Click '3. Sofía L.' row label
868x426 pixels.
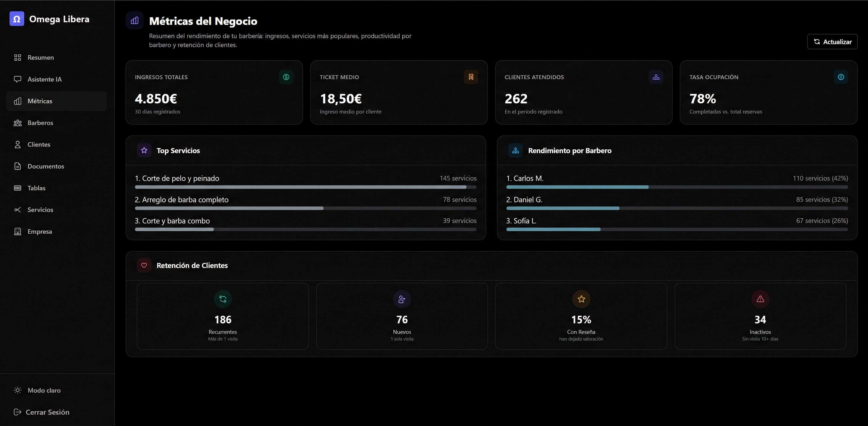(521, 221)
